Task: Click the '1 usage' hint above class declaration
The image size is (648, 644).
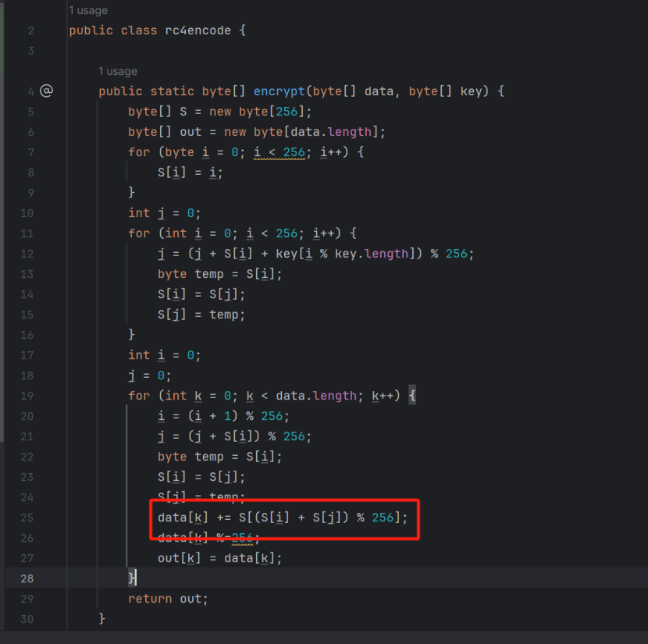Action: click(x=88, y=10)
